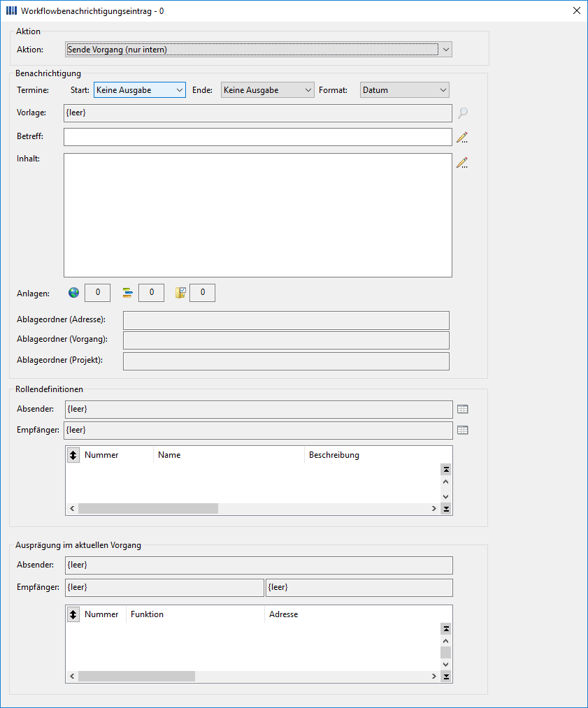The height and width of the screenshot is (708, 588).
Task: Click the stacked bars attachments counter field
Action: click(151, 293)
